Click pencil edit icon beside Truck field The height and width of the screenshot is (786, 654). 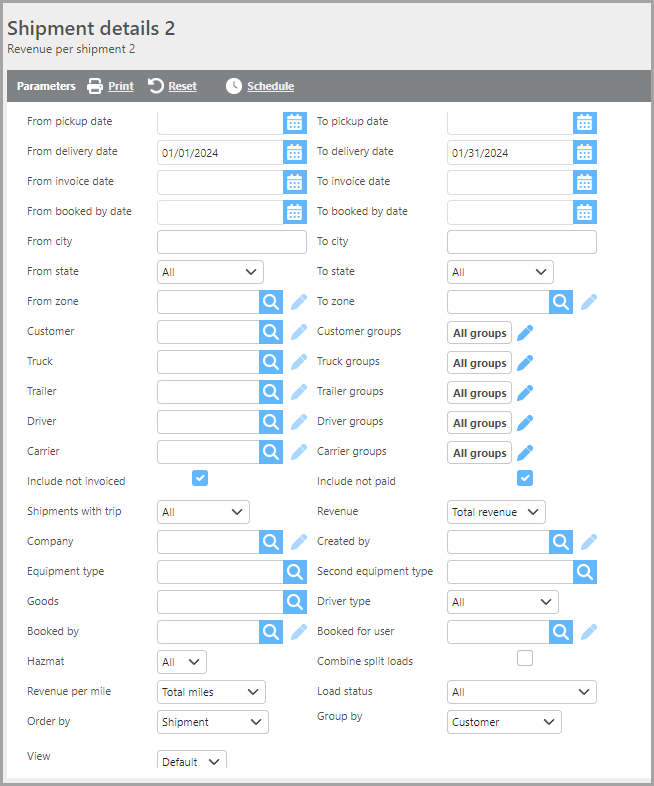tap(299, 362)
